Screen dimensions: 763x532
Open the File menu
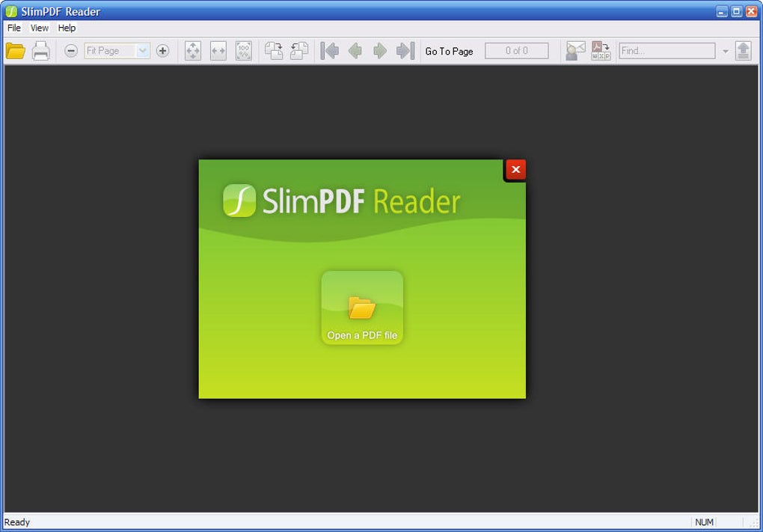14,28
